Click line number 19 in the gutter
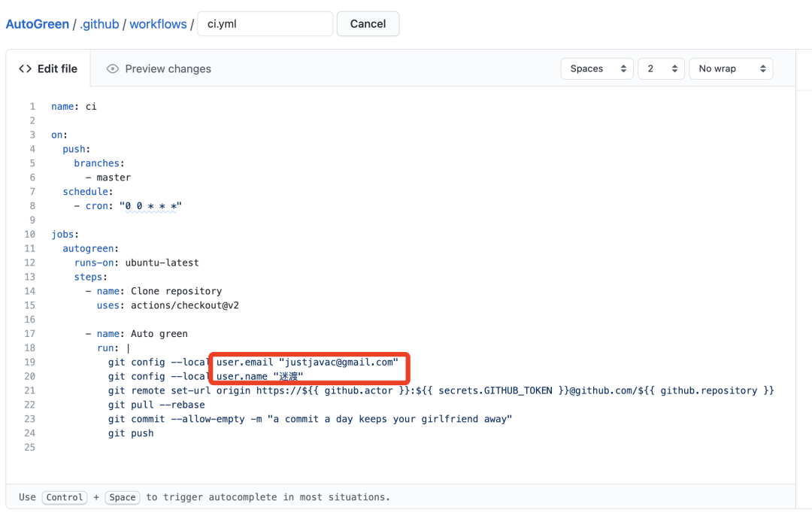The image size is (812, 513). 30,362
